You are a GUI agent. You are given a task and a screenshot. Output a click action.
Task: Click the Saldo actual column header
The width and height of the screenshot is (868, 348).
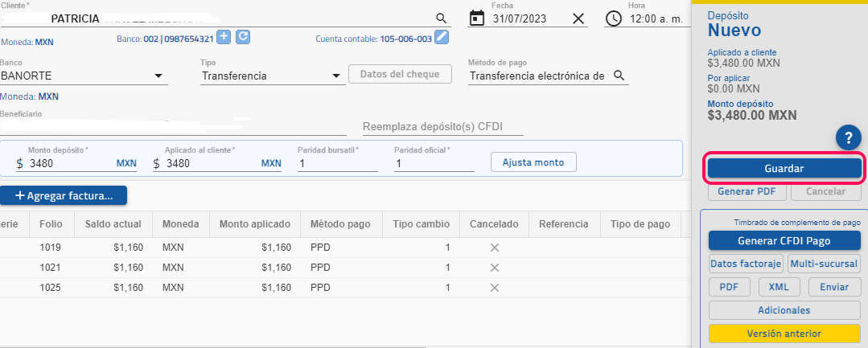pos(113,224)
